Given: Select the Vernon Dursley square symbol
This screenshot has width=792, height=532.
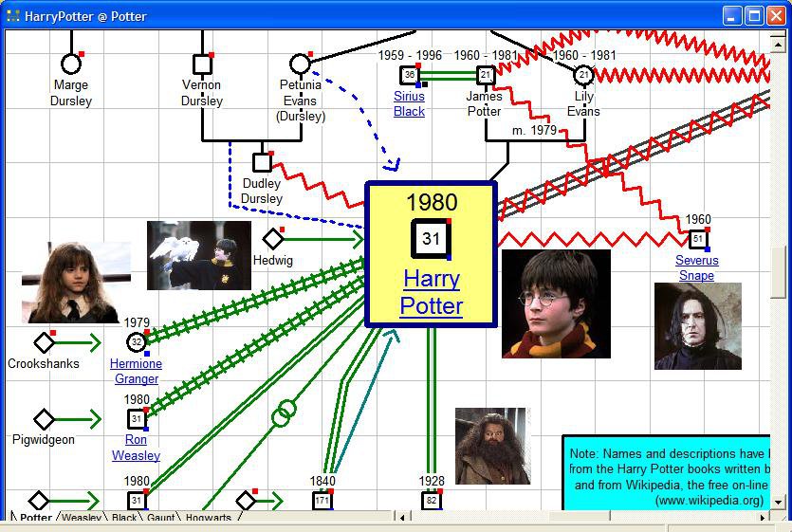Looking at the screenshot, I should click(x=203, y=64).
